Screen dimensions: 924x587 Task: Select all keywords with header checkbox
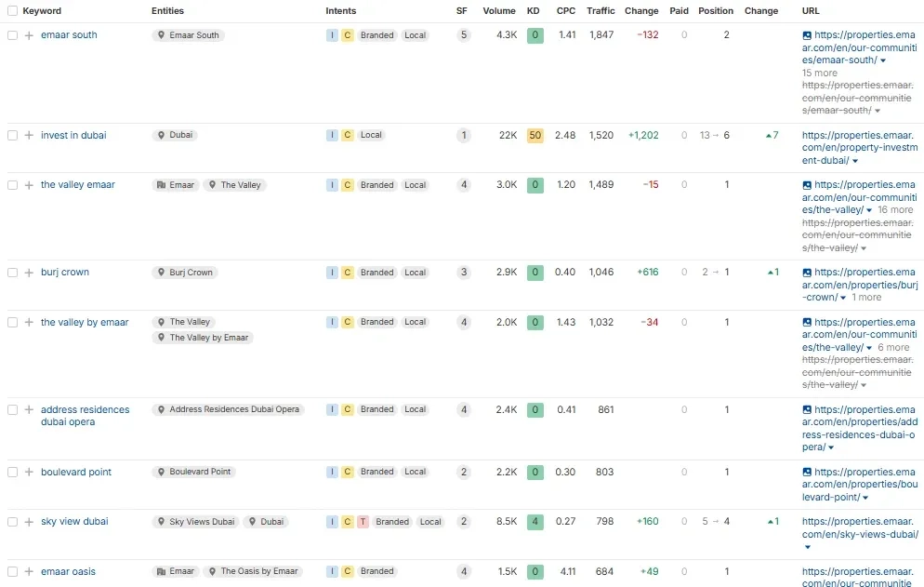(x=12, y=10)
